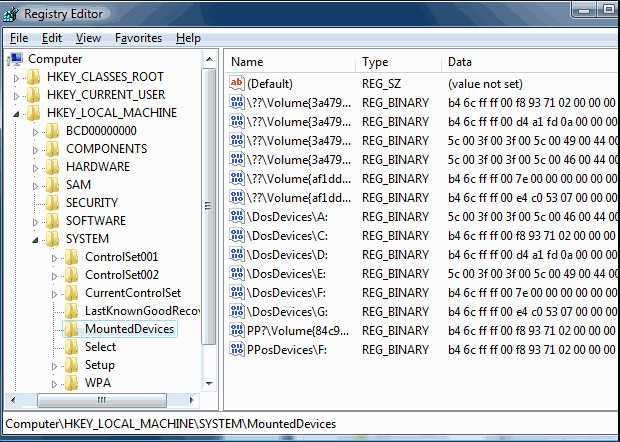Expand the BCD00000000 key

pos(35,132)
